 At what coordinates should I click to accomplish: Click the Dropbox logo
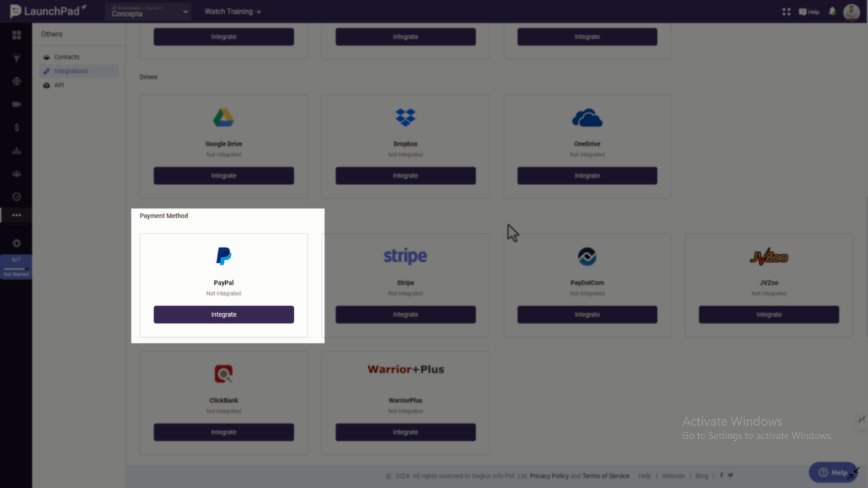[x=405, y=117]
